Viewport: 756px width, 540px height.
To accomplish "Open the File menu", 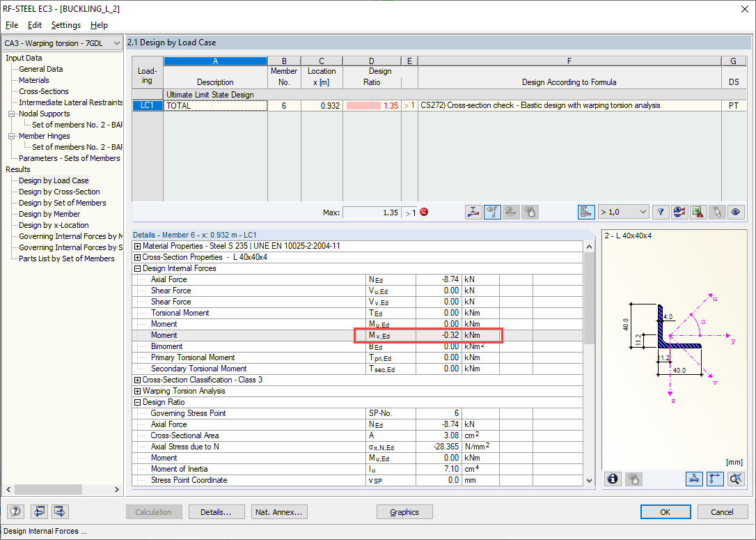I will point(12,25).
